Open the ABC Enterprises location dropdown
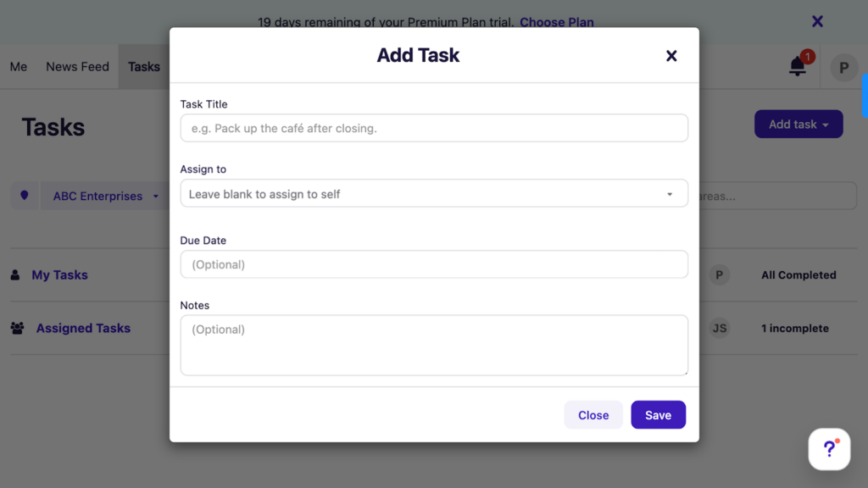This screenshot has height=488, width=868. tap(105, 196)
